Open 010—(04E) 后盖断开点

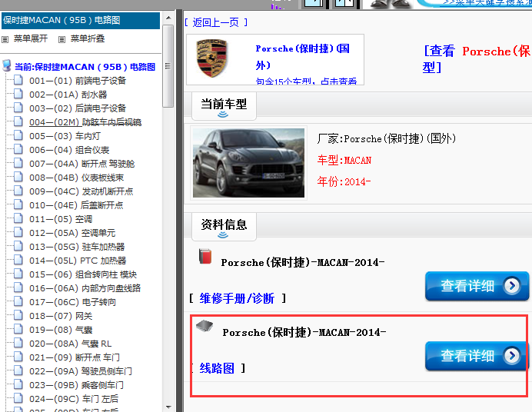point(76,205)
